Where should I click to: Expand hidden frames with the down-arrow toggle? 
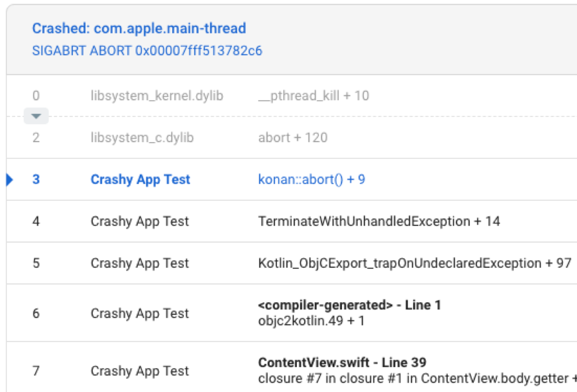(36, 116)
